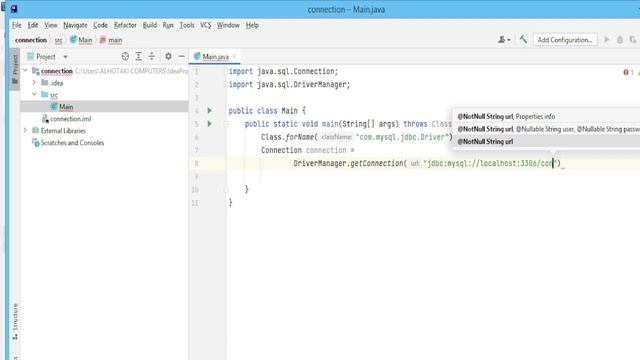Click Add Configuration button
Viewport: 640px width, 360px height.
pos(565,40)
